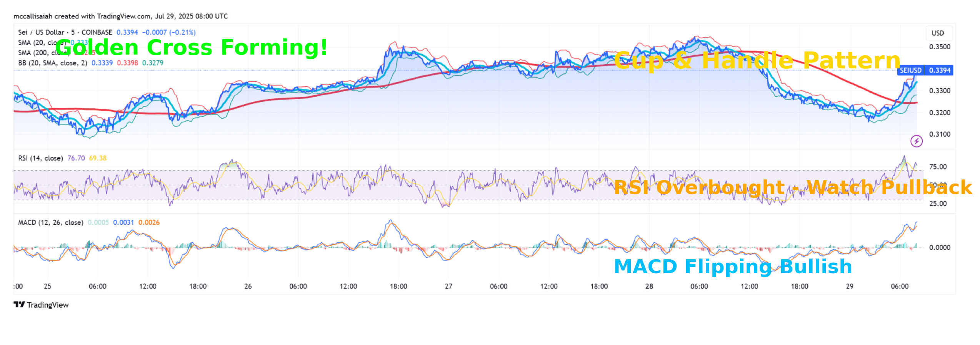Click the RSI Overbought warning annotation
This screenshot has width=980, height=345.
792,187
